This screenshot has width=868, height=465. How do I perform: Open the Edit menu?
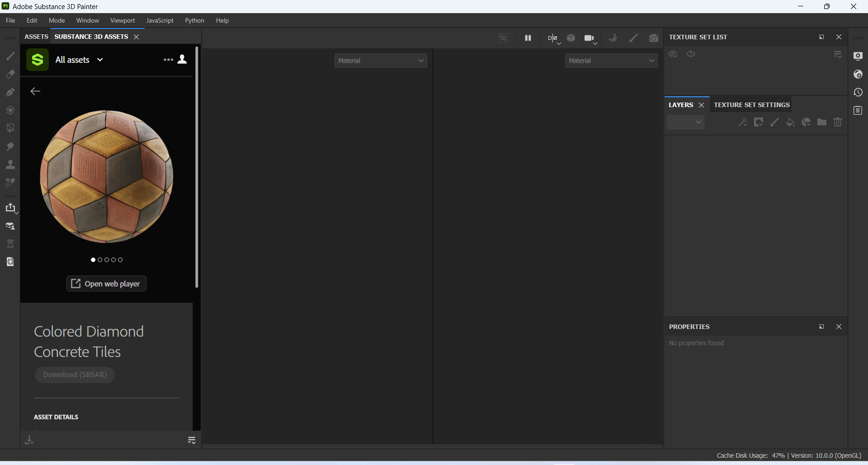point(32,21)
